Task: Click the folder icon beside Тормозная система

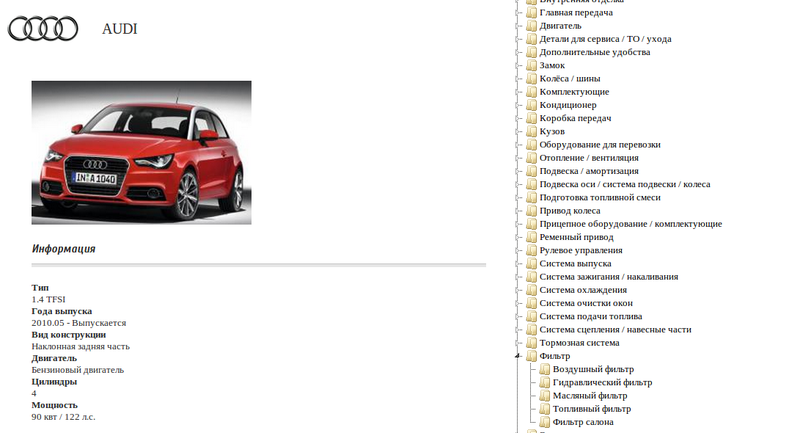Action: click(531, 343)
